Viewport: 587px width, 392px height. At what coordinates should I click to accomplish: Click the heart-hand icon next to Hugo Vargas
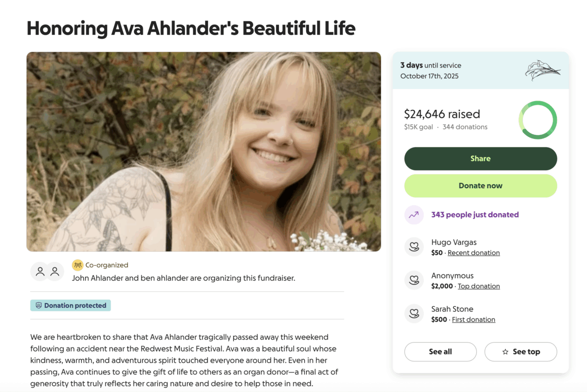click(x=414, y=247)
